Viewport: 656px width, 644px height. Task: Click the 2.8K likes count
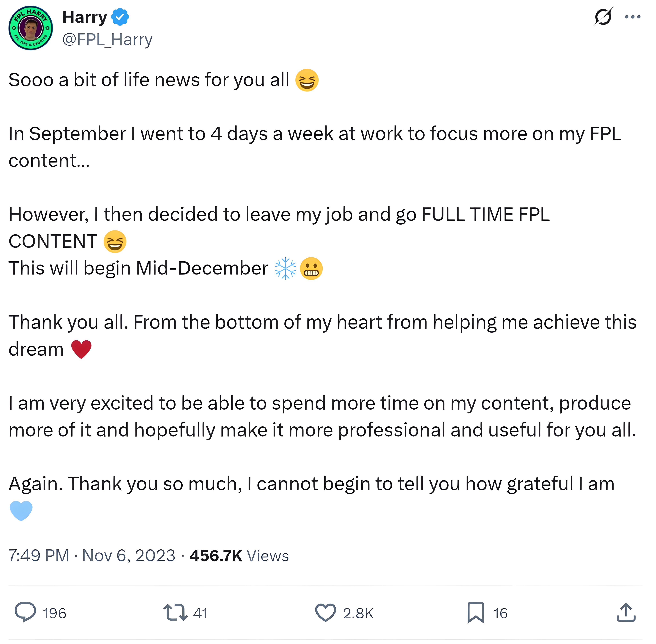point(358,613)
